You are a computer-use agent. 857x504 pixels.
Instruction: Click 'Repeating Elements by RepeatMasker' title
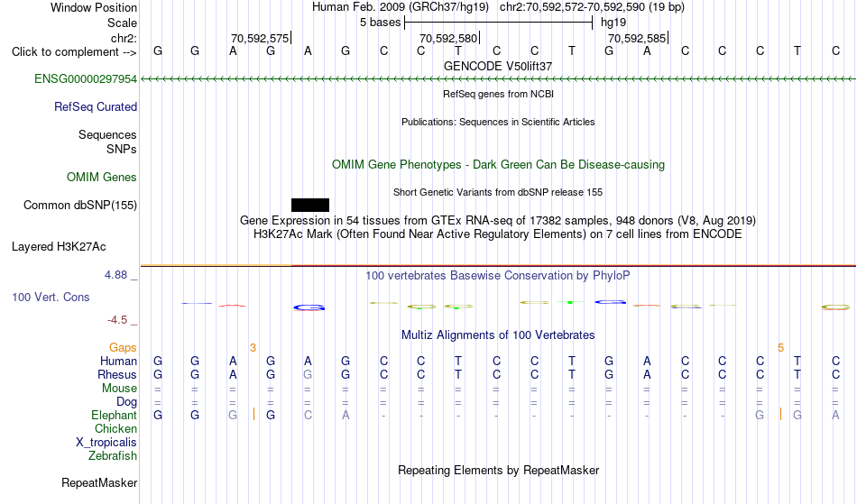coord(498,470)
